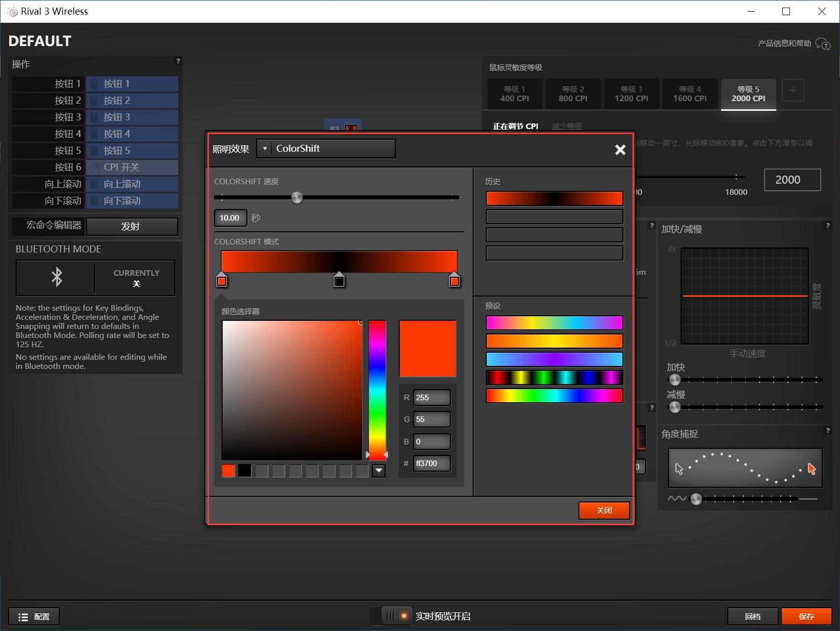Click the hex color input field

pos(431,463)
